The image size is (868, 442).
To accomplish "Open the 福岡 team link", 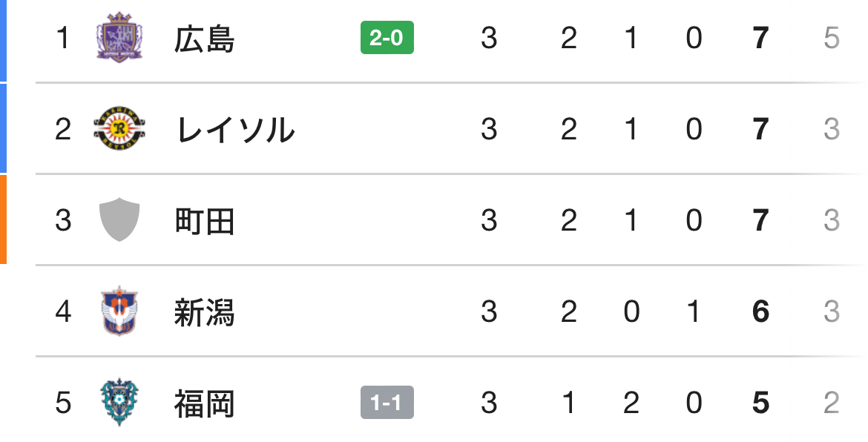I will tap(204, 404).
